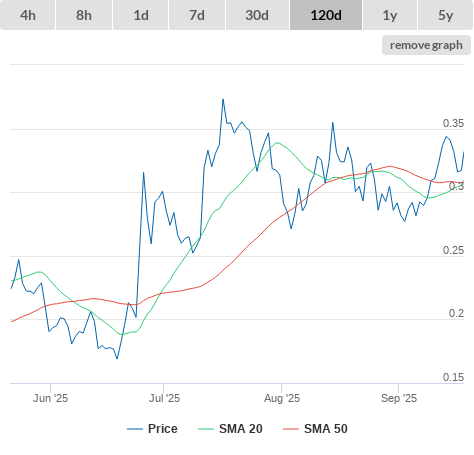
Task: Click the active 120d range tab
Action: [x=326, y=15]
